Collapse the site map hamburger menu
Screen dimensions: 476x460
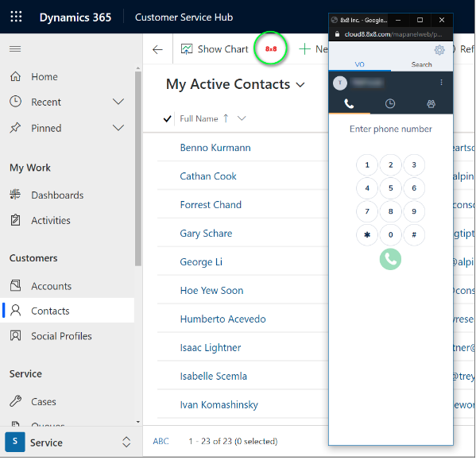click(15, 48)
